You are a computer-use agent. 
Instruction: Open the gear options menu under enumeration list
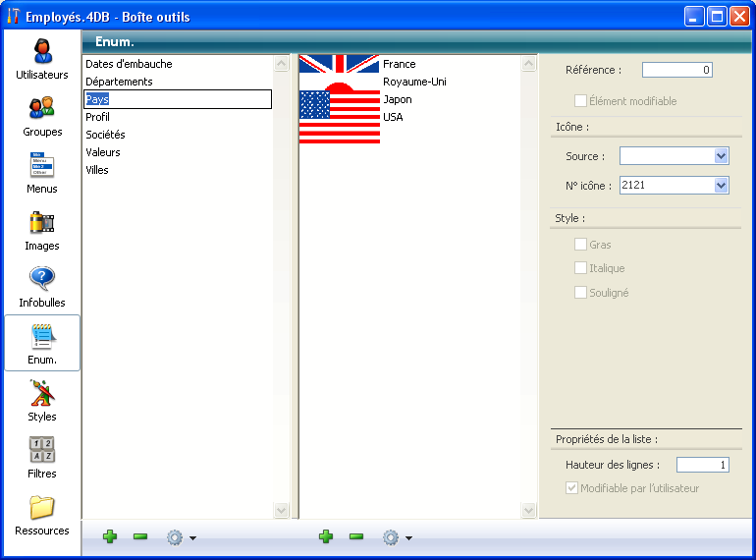[180, 537]
